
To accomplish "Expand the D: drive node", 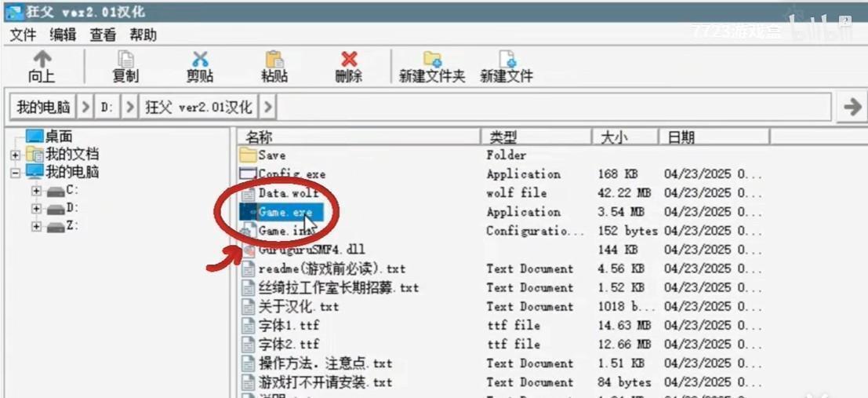I will point(36,208).
